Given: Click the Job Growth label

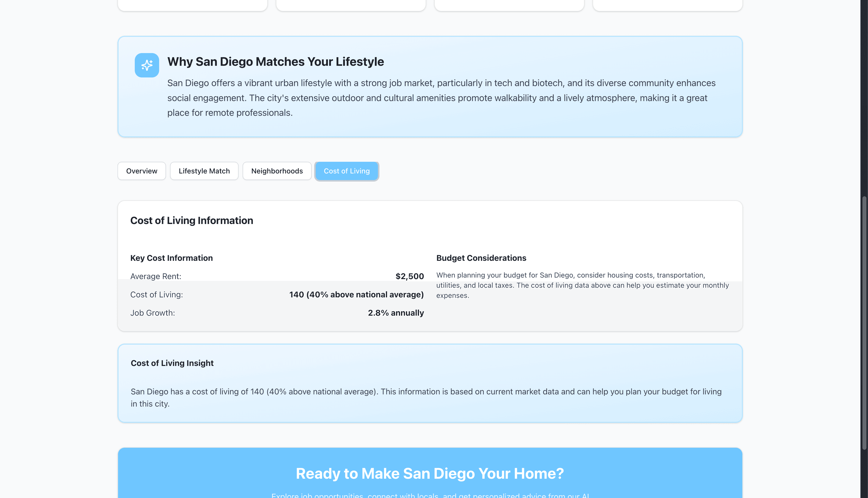Looking at the screenshot, I should tap(153, 313).
